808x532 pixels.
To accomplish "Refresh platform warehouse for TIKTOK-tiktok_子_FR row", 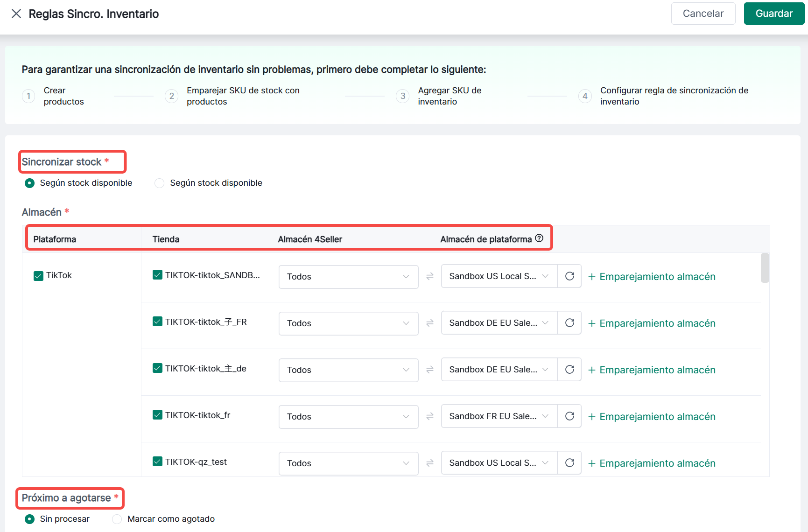I will click(x=569, y=323).
